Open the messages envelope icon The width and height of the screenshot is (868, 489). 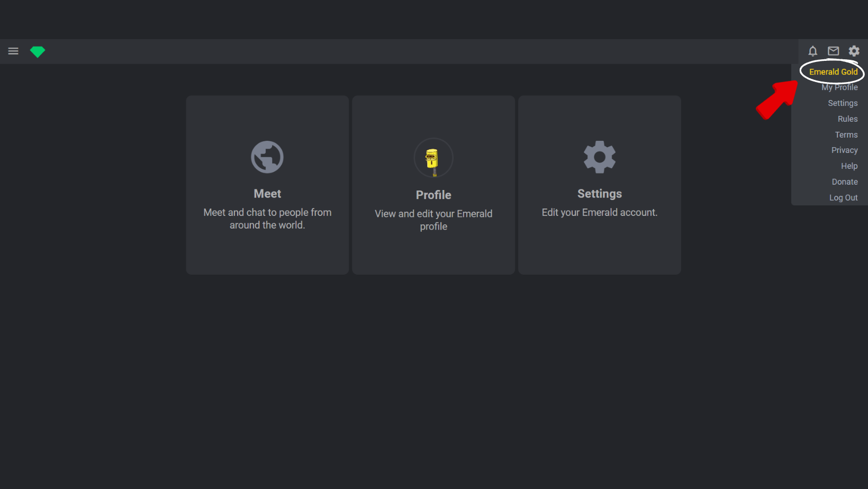[833, 51]
